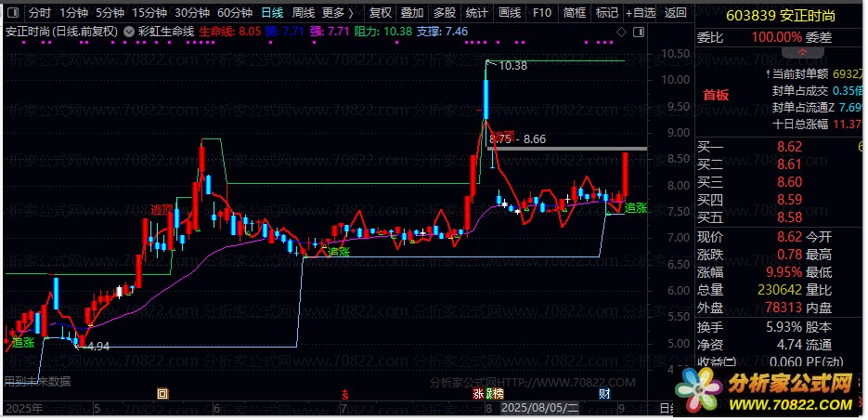Open the 统计 statistics tool

tap(476, 13)
